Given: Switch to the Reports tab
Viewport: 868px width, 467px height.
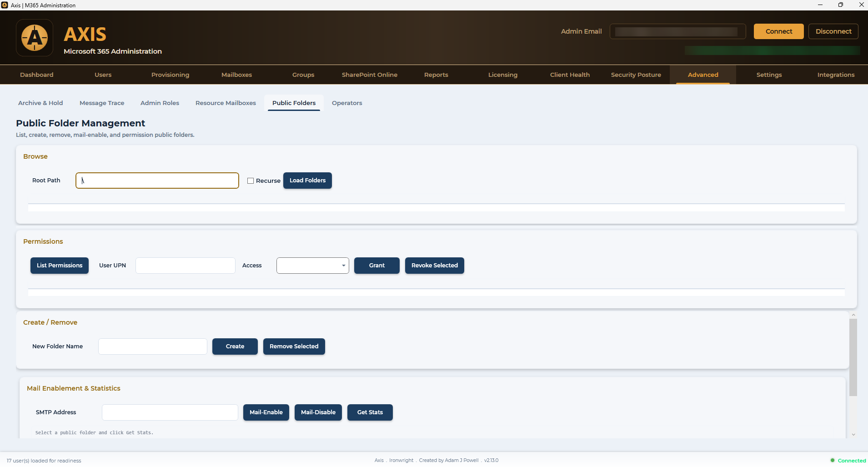Looking at the screenshot, I should click(436, 75).
